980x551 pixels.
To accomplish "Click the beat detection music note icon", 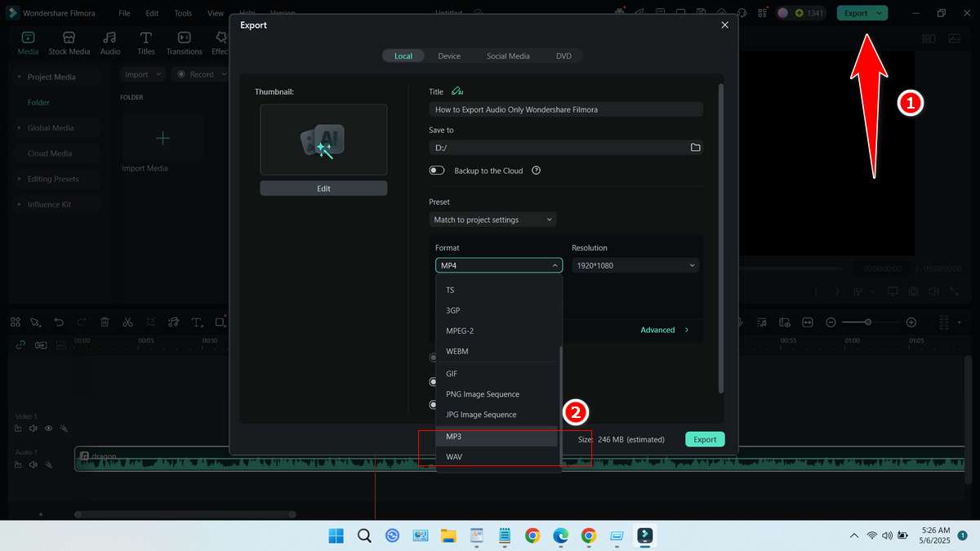I will click(x=174, y=322).
